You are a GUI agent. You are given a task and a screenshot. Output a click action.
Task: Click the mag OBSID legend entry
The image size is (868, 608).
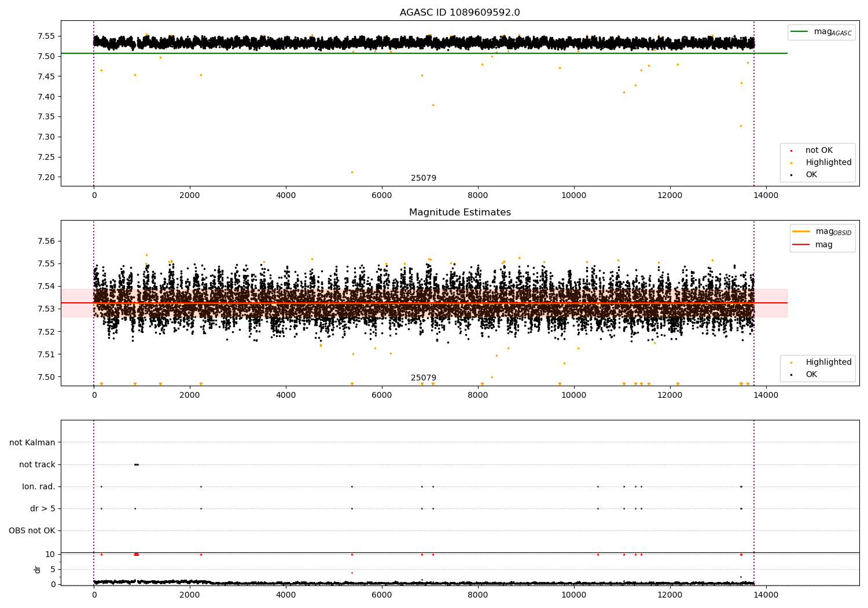822,232
